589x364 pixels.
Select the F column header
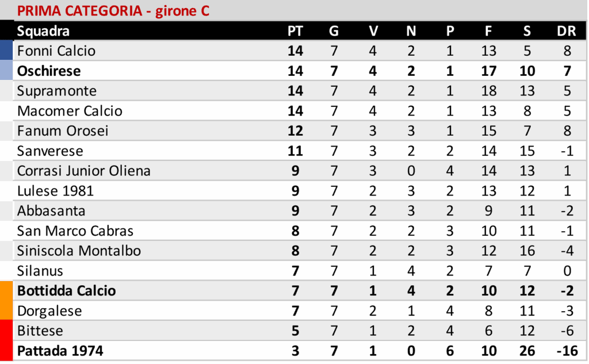click(x=488, y=31)
